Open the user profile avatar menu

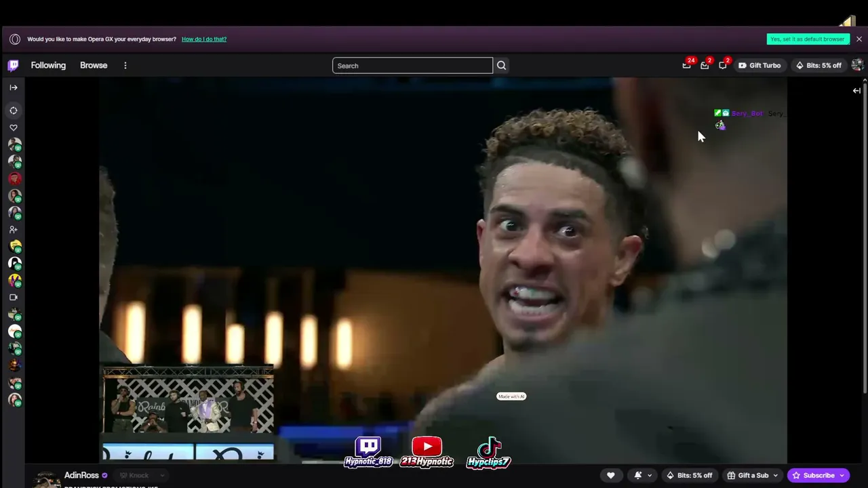[x=857, y=65]
